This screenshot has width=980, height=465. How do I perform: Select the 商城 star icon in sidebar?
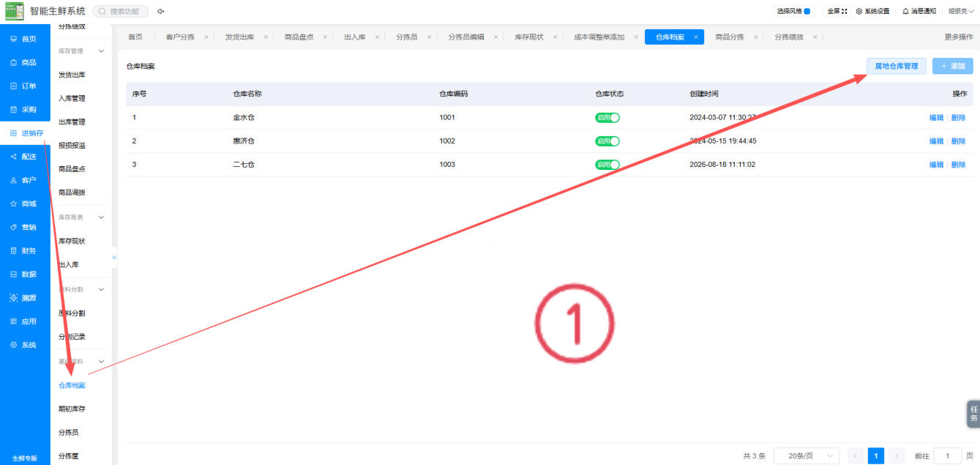click(13, 204)
